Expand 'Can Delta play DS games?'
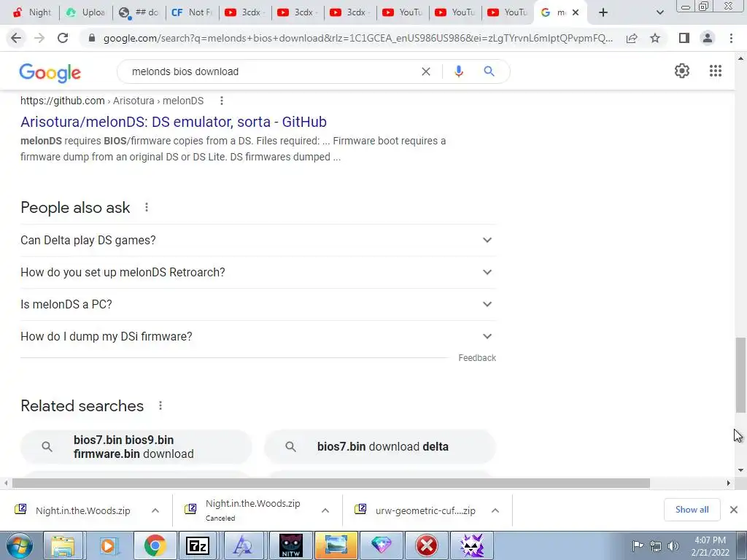This screenshot has width=747, height=560. click(x=258, y=240)
